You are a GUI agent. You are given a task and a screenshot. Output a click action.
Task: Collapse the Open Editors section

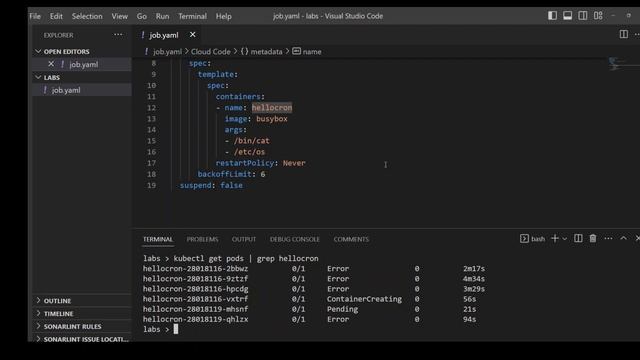coord(38,51)
